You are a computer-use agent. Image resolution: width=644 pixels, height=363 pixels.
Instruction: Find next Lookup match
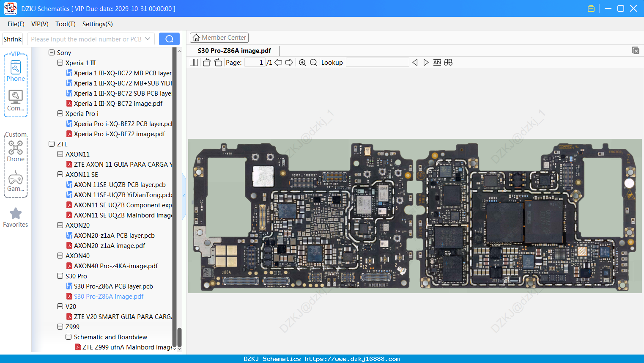click(426, 63)
